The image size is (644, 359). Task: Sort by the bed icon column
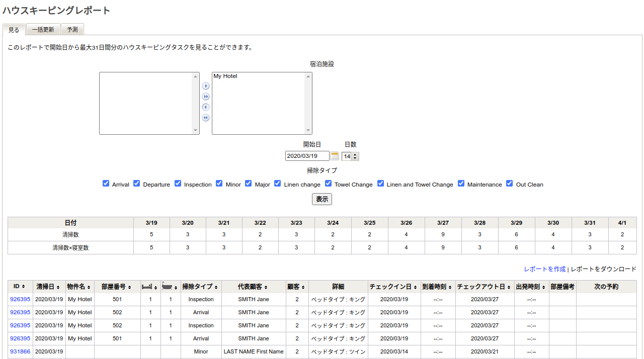tap(150, 287)
